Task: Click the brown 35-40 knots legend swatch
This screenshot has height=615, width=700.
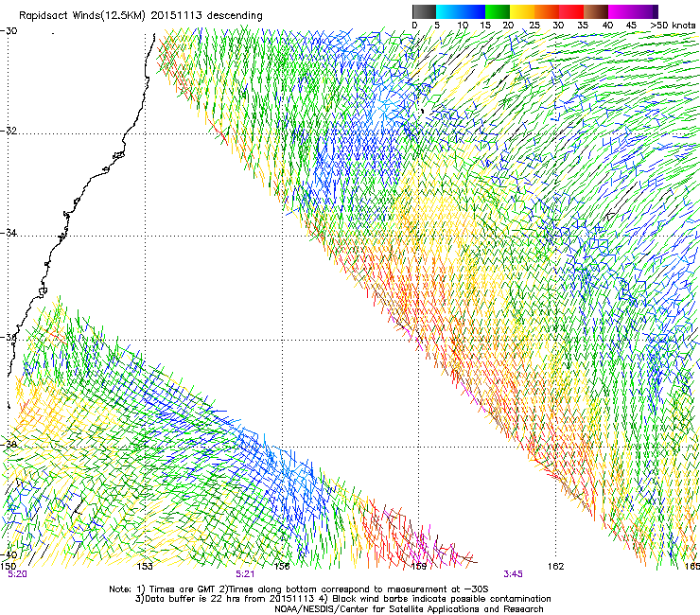Action: coord(596,11)
